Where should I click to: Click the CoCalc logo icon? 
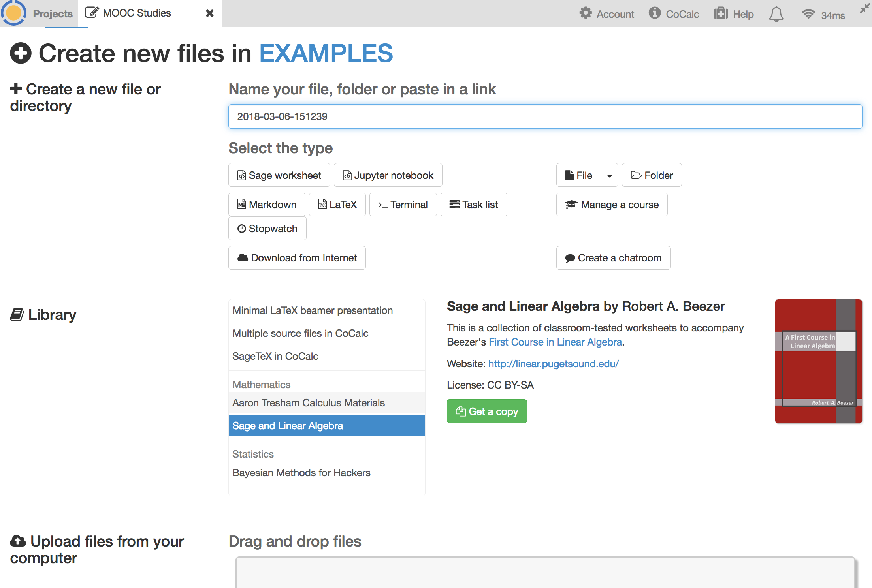point(13,13)
